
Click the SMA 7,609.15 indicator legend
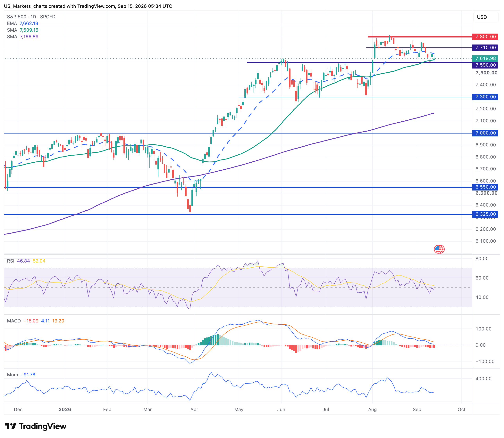(22, 30)
